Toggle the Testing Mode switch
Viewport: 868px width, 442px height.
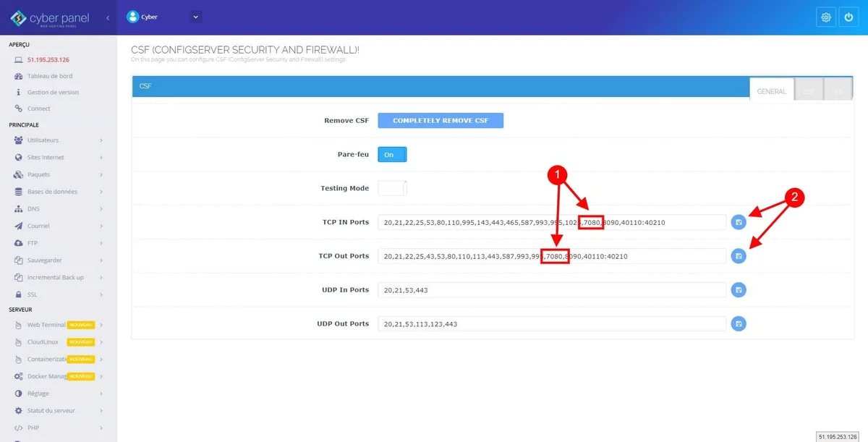point(392,188)
